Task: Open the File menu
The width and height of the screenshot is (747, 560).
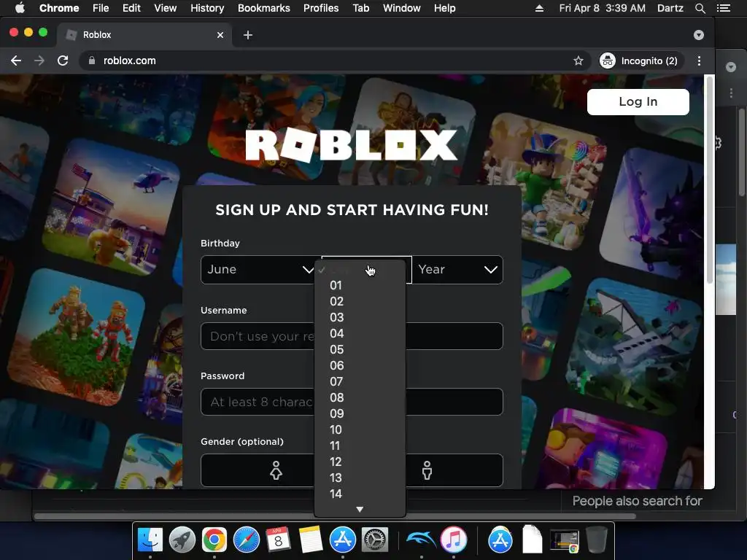Action: (101, 8)
